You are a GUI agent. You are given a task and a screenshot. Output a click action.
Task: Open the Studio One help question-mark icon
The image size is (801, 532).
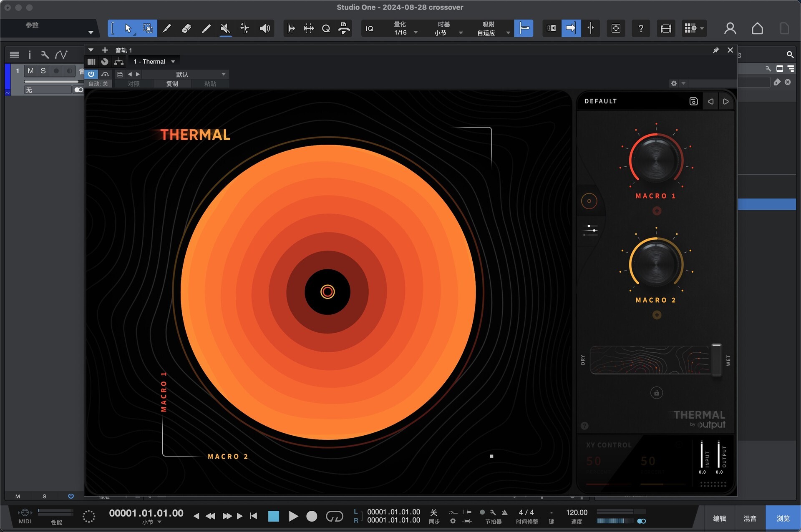click(641, 28)
